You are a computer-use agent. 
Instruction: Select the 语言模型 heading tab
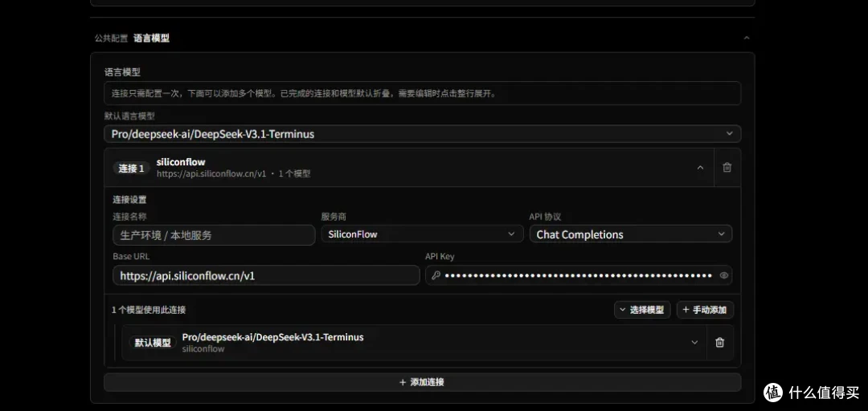(x=151, y=39)
